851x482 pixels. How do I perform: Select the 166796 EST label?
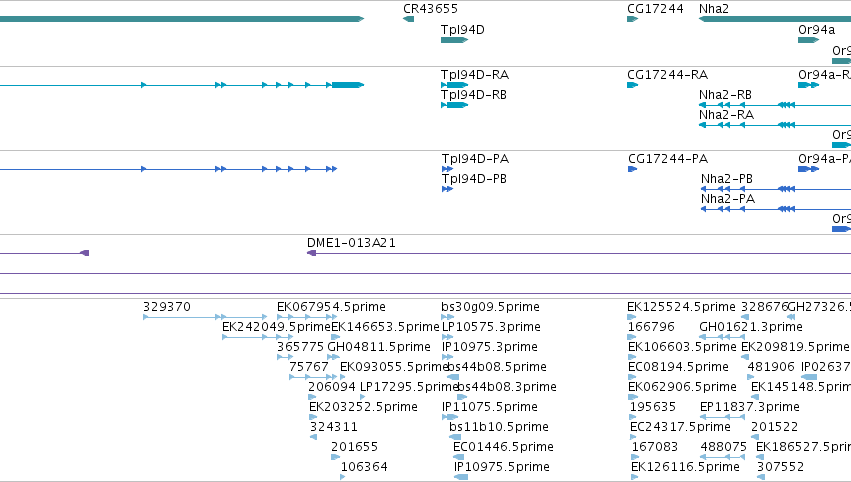click(x=651, y=327)
